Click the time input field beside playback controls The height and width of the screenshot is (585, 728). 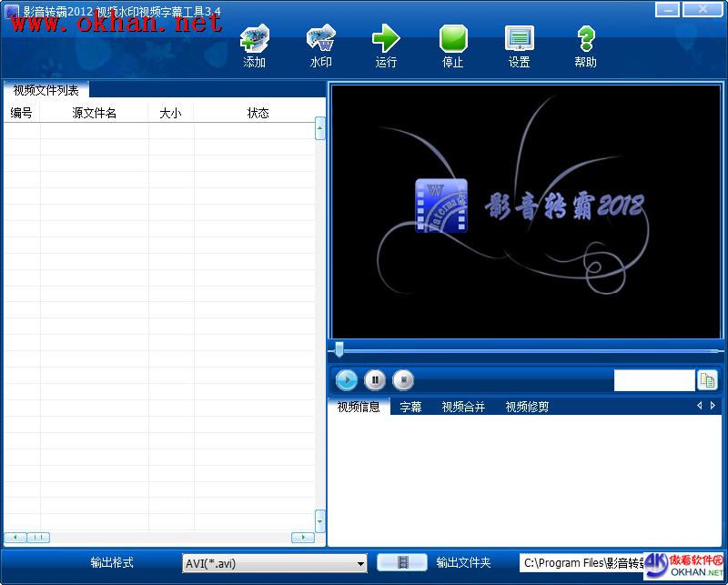pos(654,380)
